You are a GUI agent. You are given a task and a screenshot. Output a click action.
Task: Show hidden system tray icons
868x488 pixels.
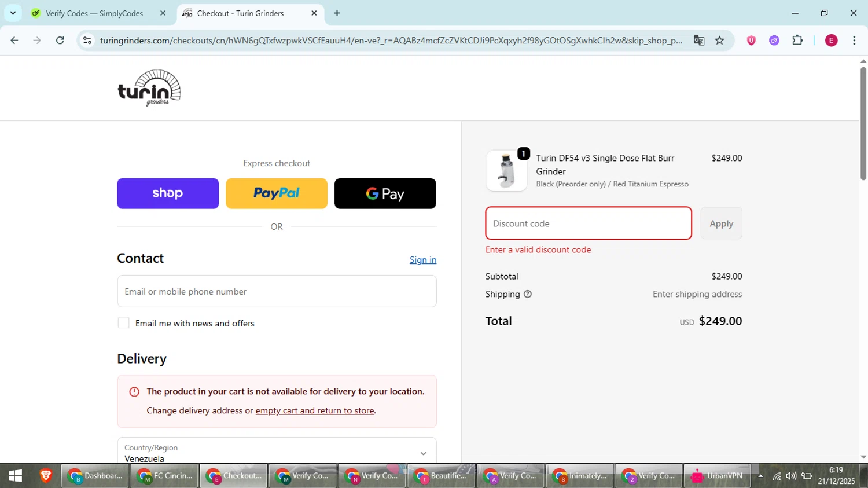coord(760,476)
